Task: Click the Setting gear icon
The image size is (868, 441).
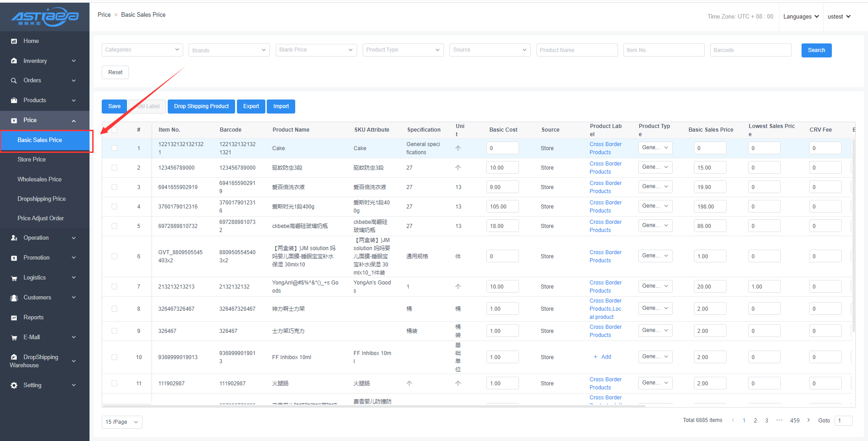Action: coord(14,385)
